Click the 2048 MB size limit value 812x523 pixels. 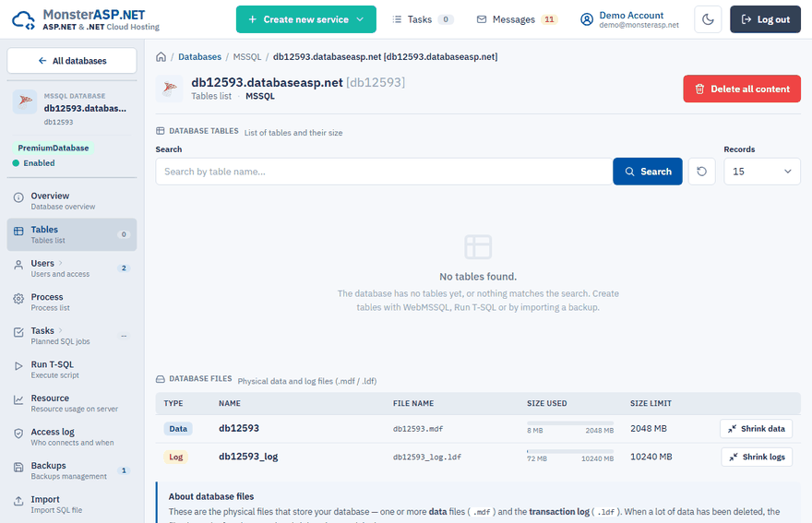pyautogui.click(x=649, y=429)
